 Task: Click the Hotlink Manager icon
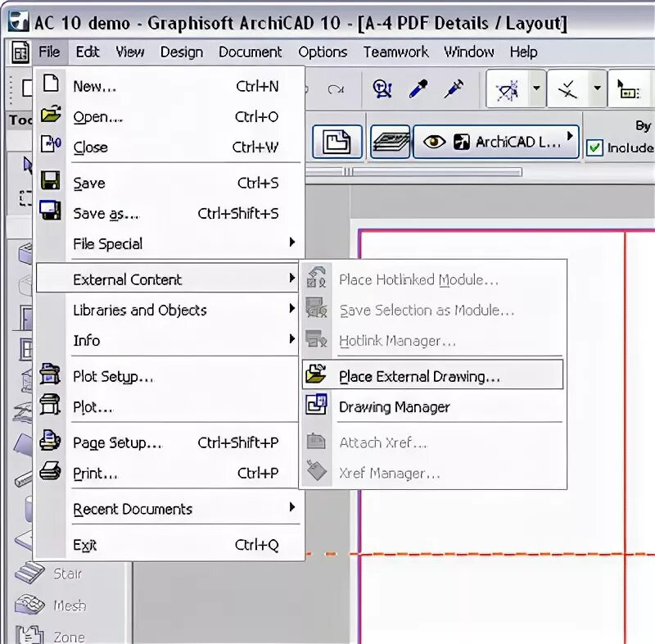point(316,338)
